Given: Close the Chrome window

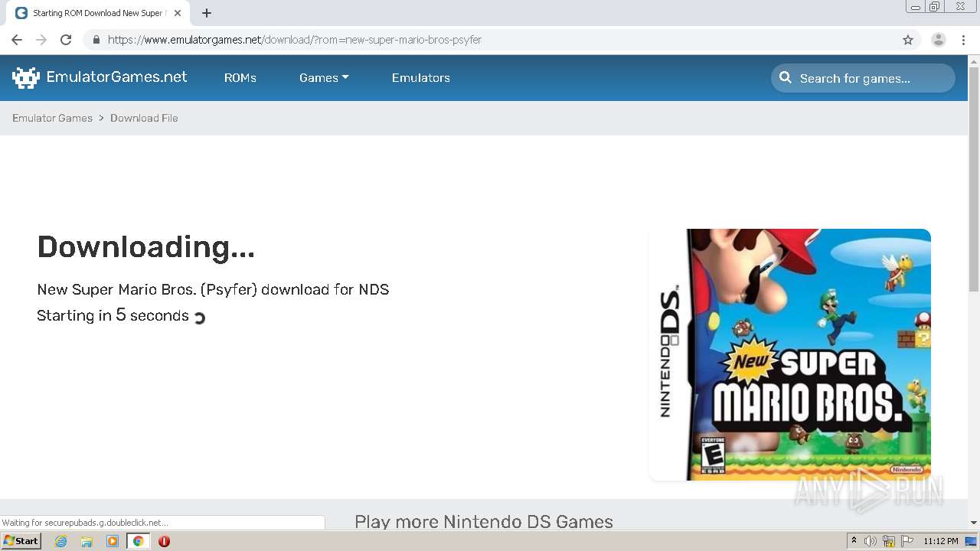Looking at the screenshot, I should [960, 7].
